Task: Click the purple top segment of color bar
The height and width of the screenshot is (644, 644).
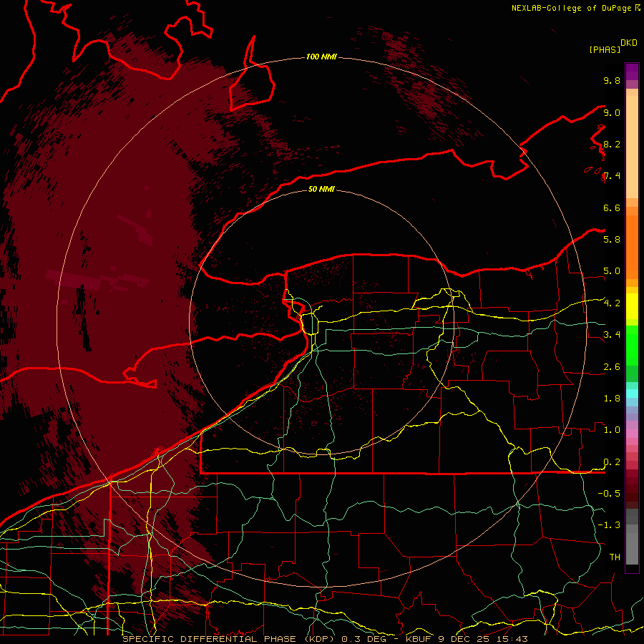Action: tap(632, 72)
